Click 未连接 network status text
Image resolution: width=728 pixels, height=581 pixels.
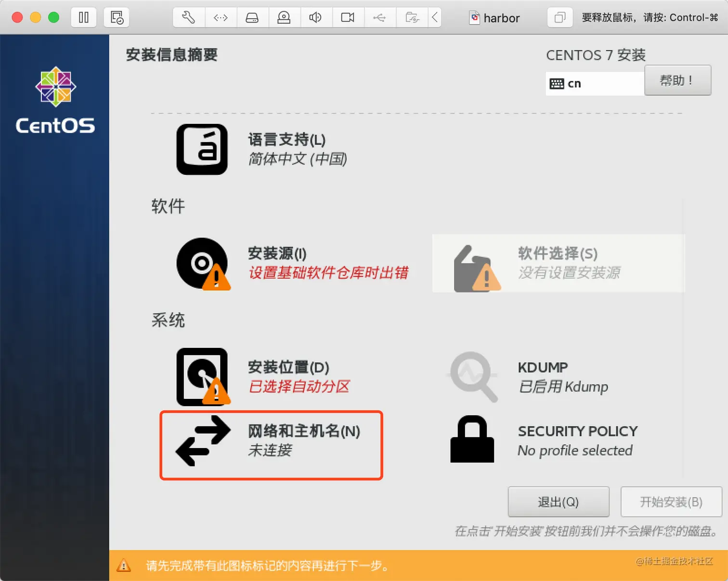click(x=270, y=450)
